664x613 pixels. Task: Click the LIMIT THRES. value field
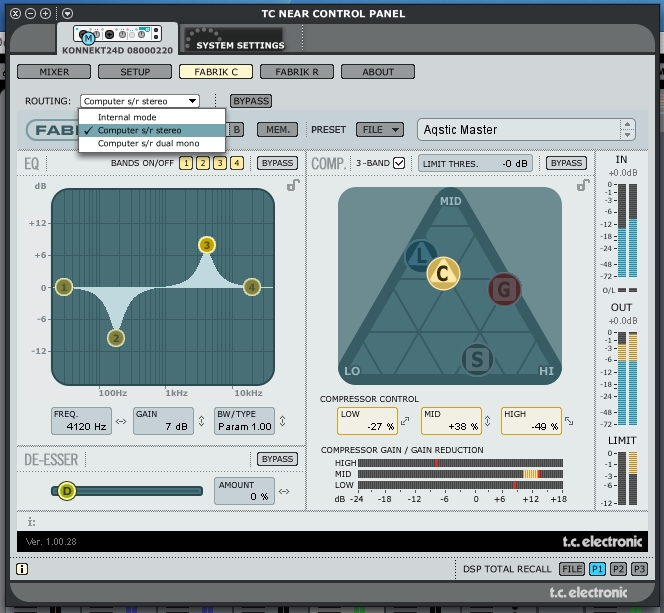coord(475,163)
